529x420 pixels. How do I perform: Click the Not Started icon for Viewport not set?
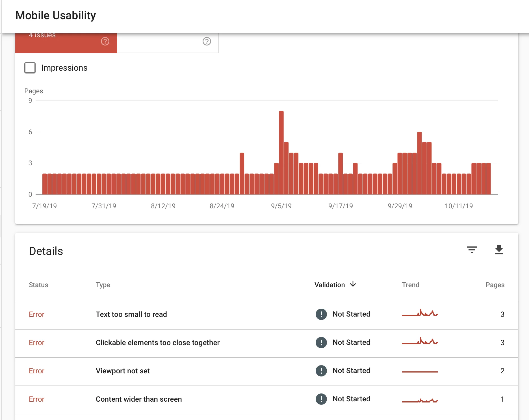click(x=321, y=371)
